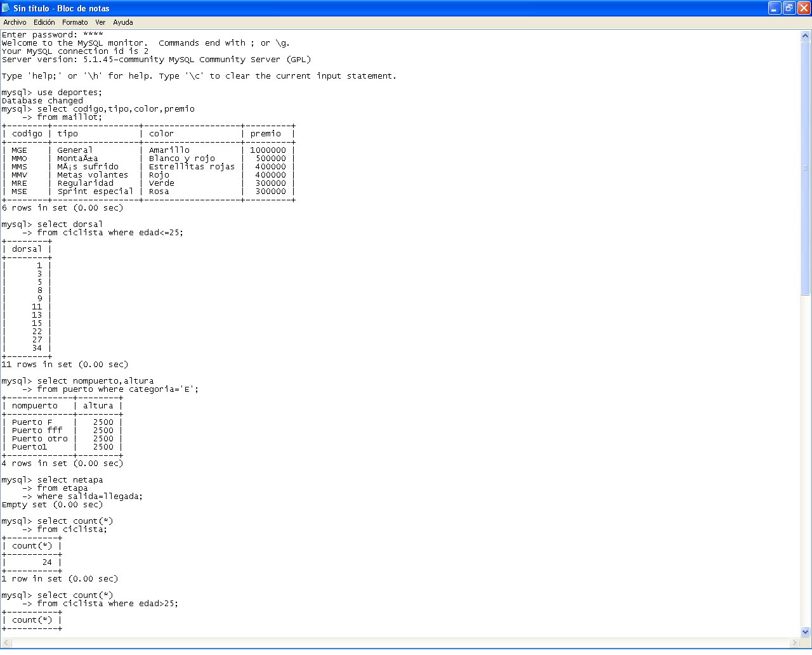Image resolution: width=812 pixels, height=655 pixels.
Task: Click dorsal value '34'
Action: (37, 348)
